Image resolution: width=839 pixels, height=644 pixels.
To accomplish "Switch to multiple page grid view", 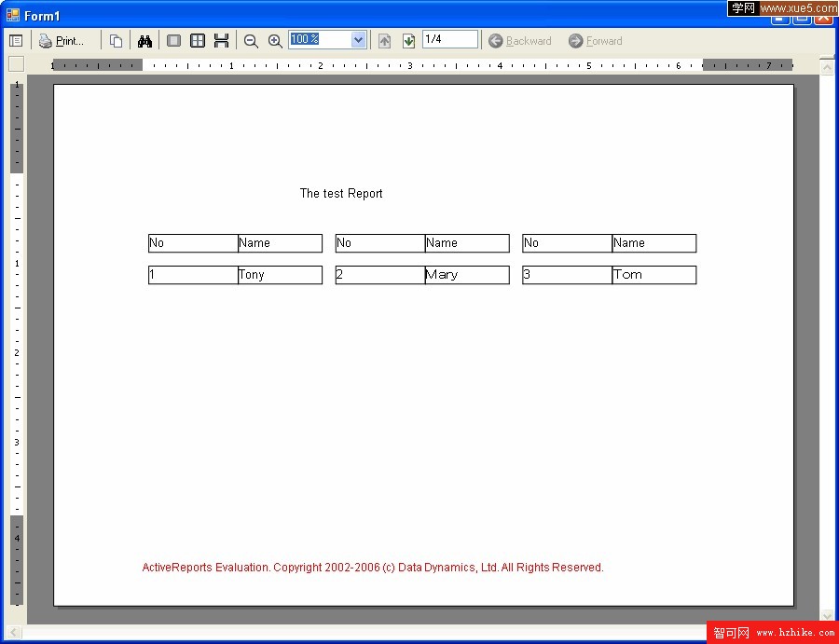I will (x=198, y=41).
